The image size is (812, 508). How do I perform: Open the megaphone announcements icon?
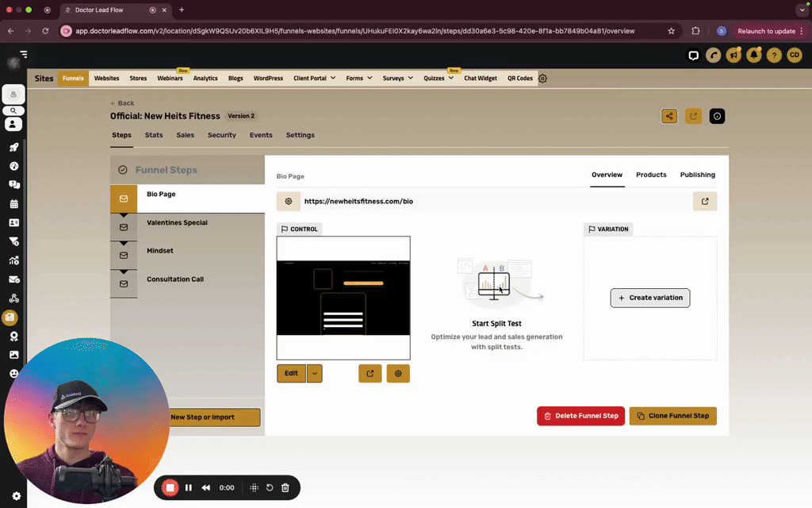click(x=733, y=55)
